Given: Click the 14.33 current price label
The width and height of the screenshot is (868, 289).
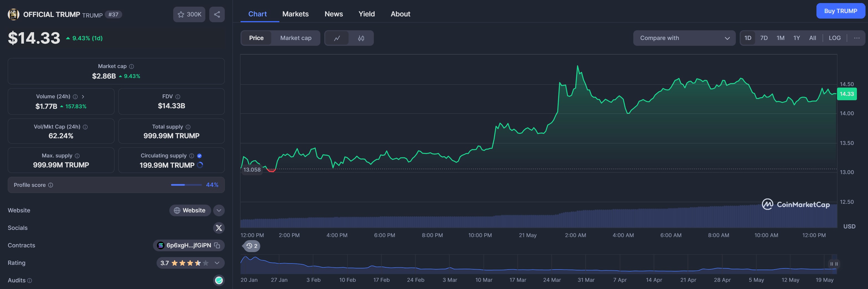Looking at the screenshot, I should click(847, 94).
